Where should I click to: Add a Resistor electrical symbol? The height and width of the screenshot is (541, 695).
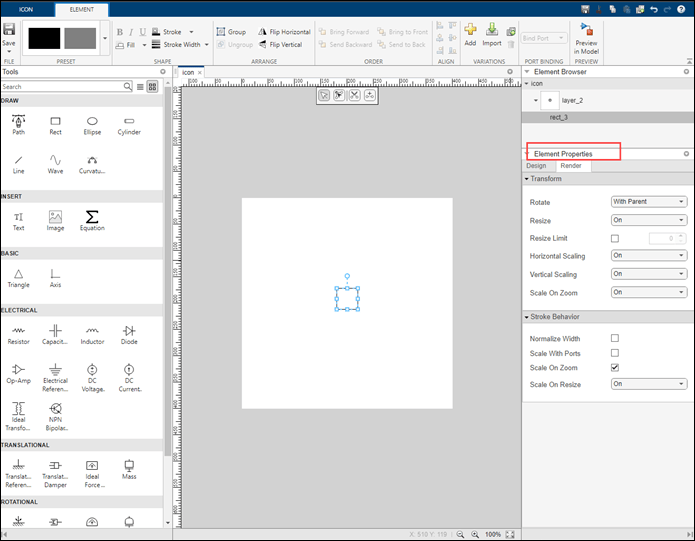(x=18, y=335)
